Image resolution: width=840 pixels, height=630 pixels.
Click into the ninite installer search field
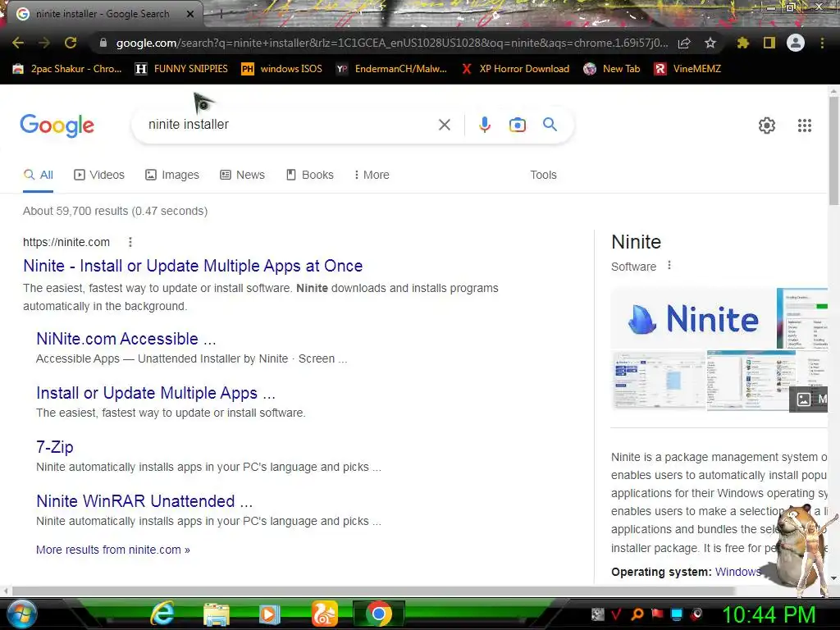pos(290,125)
